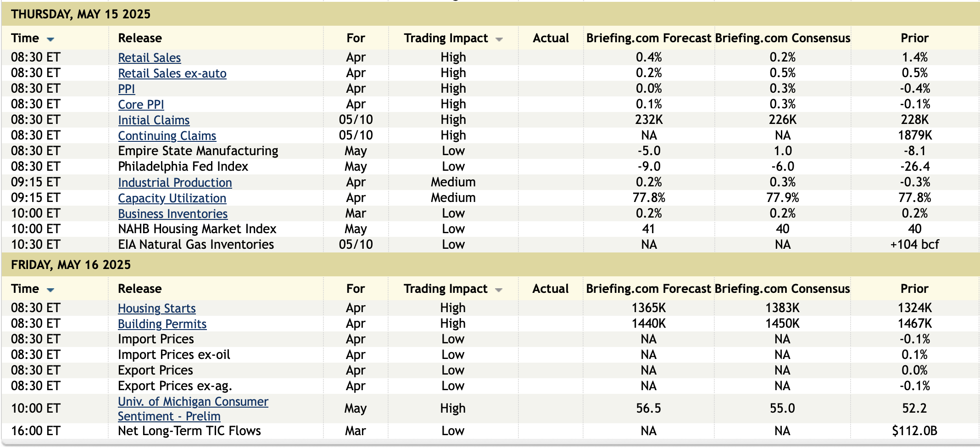Sort Thursday table by Trading Impact arrow
980x448 pixels.
pyautogui.click(x=499, y=39)
